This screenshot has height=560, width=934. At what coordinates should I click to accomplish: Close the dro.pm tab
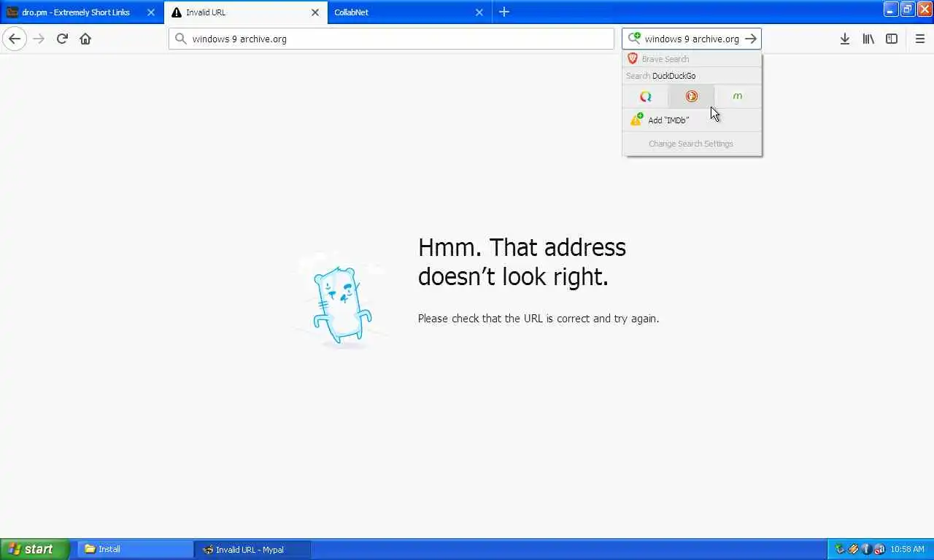pos(151,12)
